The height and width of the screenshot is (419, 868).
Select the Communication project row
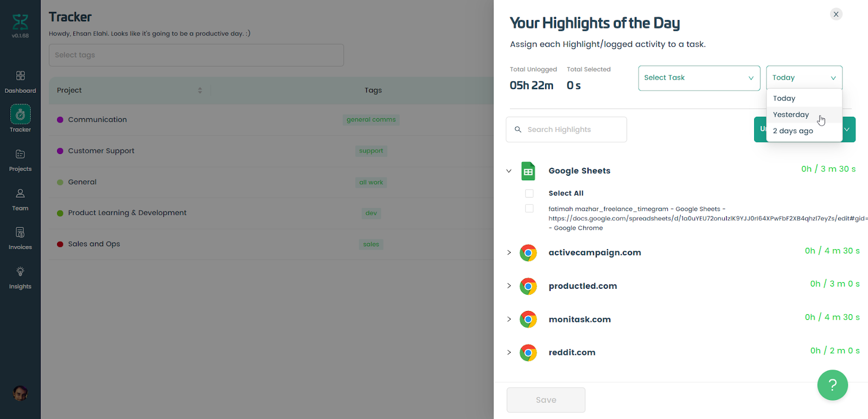(x=271, y=120)
